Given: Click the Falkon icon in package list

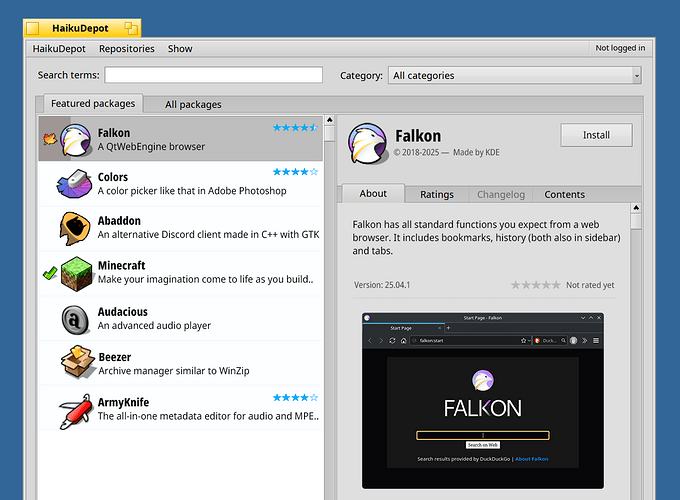Looking at the screenshot, I should pyautogui.click(x=76, y=140).
